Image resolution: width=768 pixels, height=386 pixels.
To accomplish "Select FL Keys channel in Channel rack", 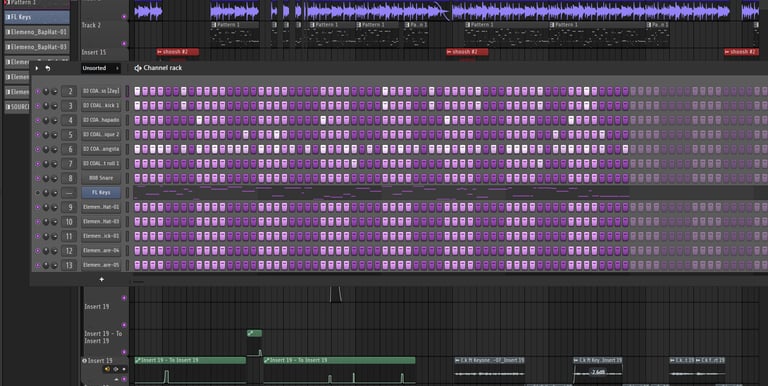I will (x=101, y=193).
